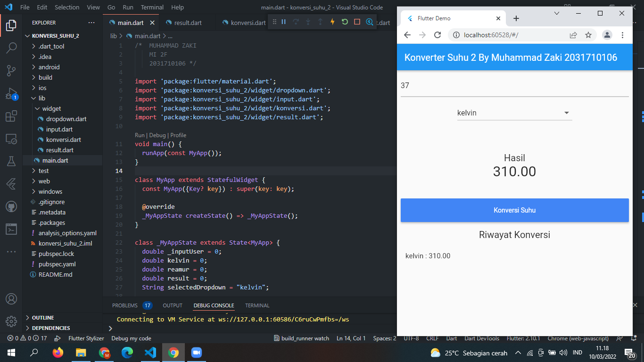Image resolution: width=644 pixels, height=362 pixels.
Task: Stop debugging with the red square icon
Action: (357, 22)
